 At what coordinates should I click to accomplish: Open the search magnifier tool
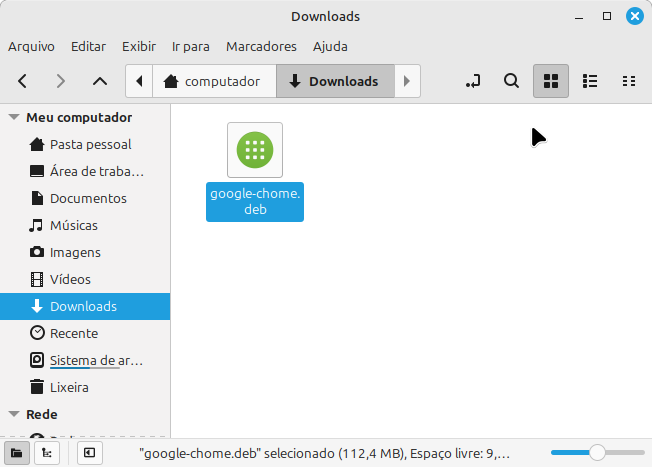click(511, 81)
